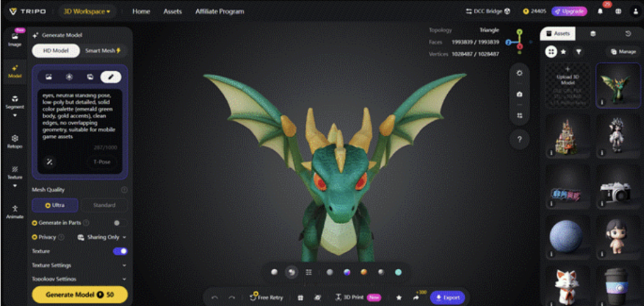
Task: Go to the Assets menu item
Action: (x=172, y=11)
